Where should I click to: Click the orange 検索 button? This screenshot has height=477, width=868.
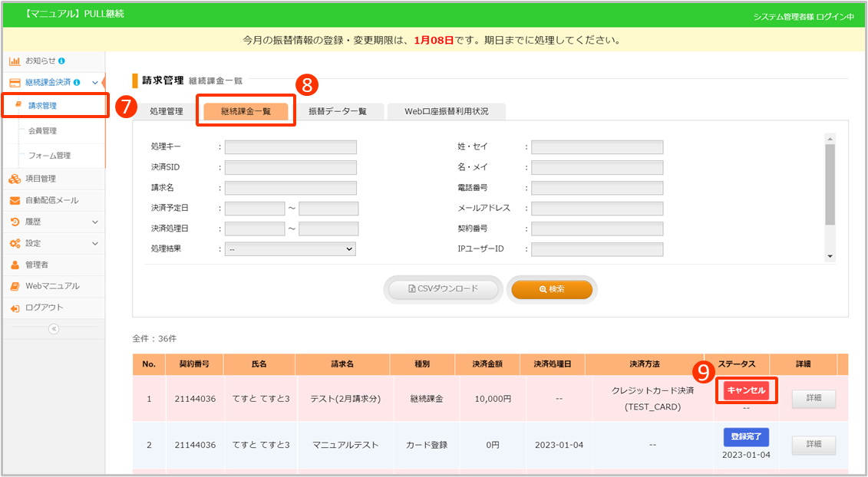(x=552, y=289)
